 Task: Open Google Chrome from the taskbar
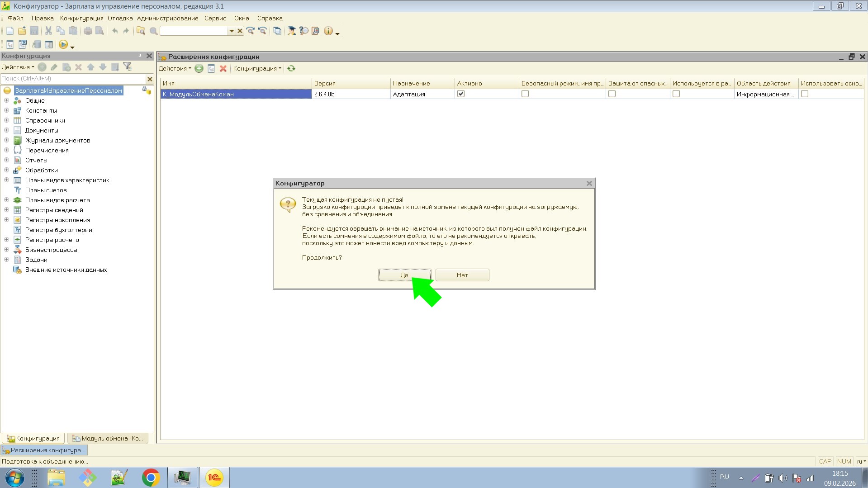tap(151, 478)
